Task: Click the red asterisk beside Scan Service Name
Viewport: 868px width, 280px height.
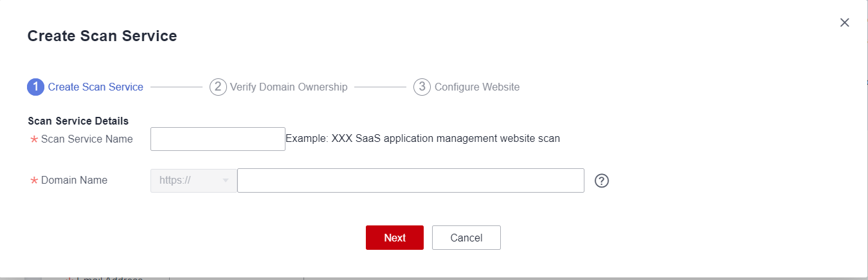Action: [34, 139]
